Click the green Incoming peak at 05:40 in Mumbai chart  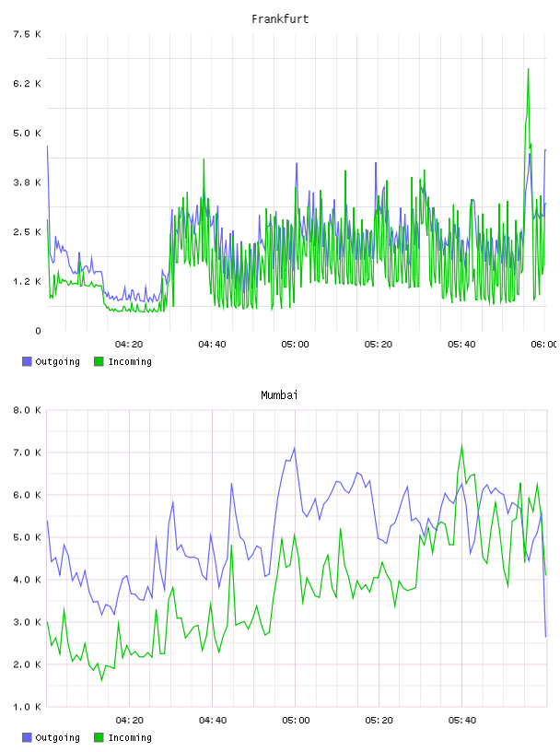click(x=461, y=446)
